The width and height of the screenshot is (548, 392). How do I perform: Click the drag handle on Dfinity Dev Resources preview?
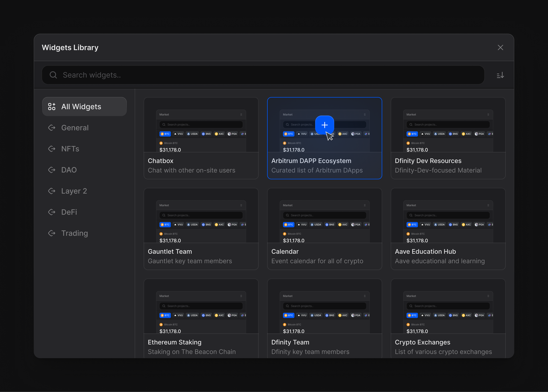click(488, 114)
